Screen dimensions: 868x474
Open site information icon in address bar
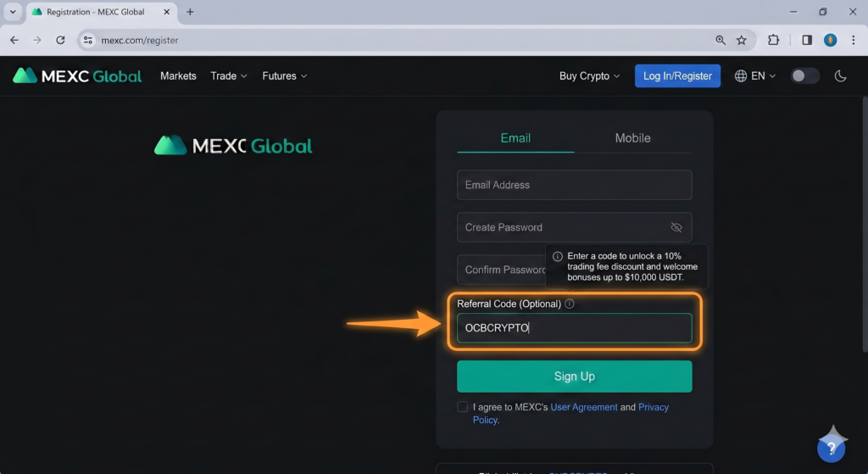point(87,40)
